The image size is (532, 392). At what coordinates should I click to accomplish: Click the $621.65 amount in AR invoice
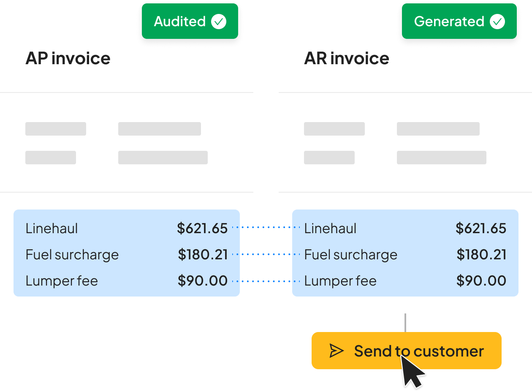coord(481,229)
